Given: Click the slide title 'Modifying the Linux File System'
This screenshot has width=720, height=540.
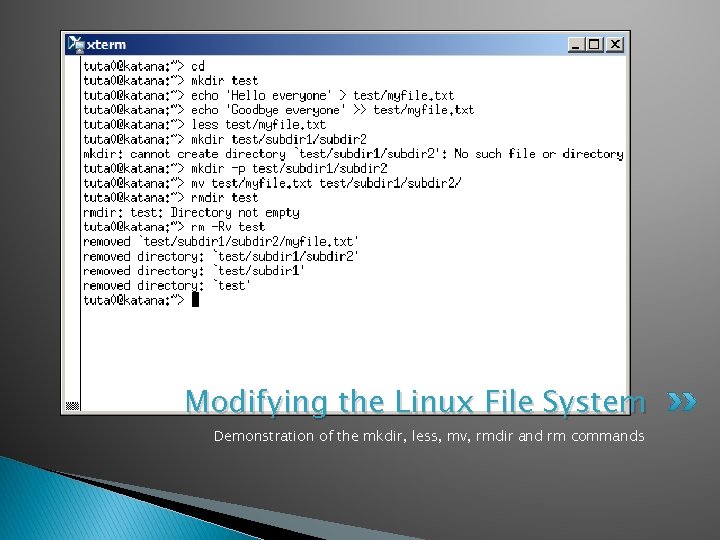Looking at the screenshot, I should point(416,402).
